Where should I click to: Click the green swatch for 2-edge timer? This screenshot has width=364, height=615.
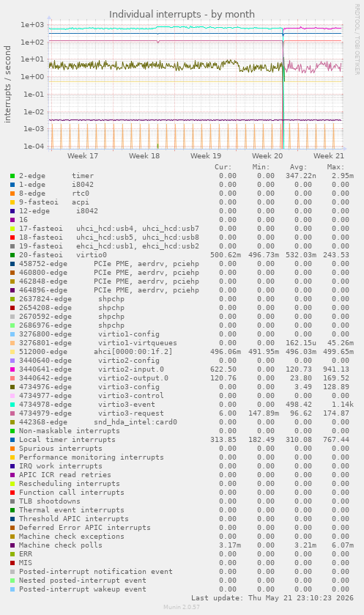[12, 176]
